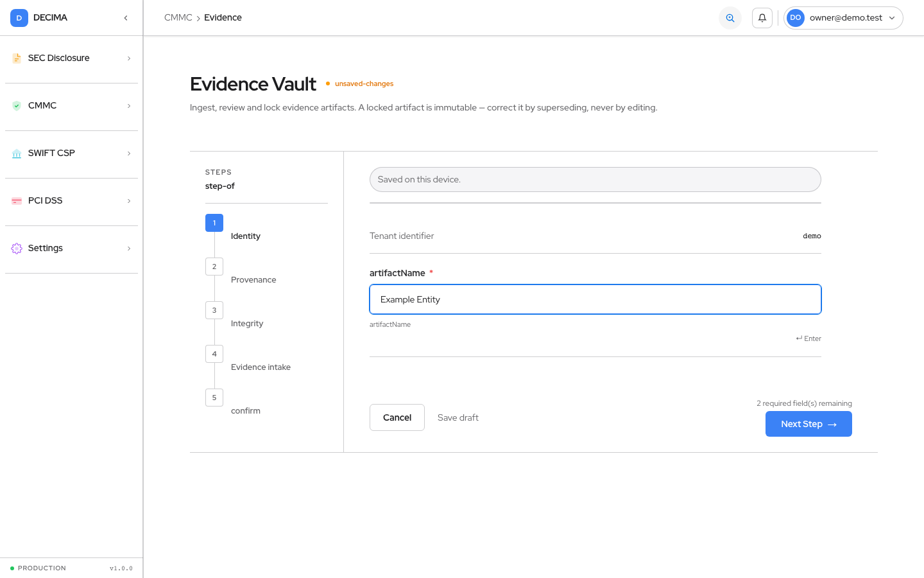The width and height of the screenshot is (924, 578).
Task: Click the Cancel button
Action: 397,417
